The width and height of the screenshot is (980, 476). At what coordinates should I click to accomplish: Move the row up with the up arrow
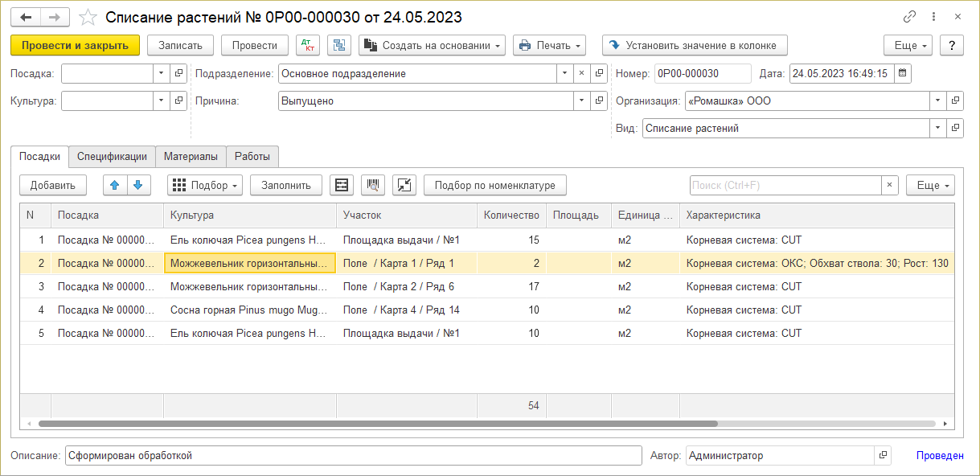115,185
